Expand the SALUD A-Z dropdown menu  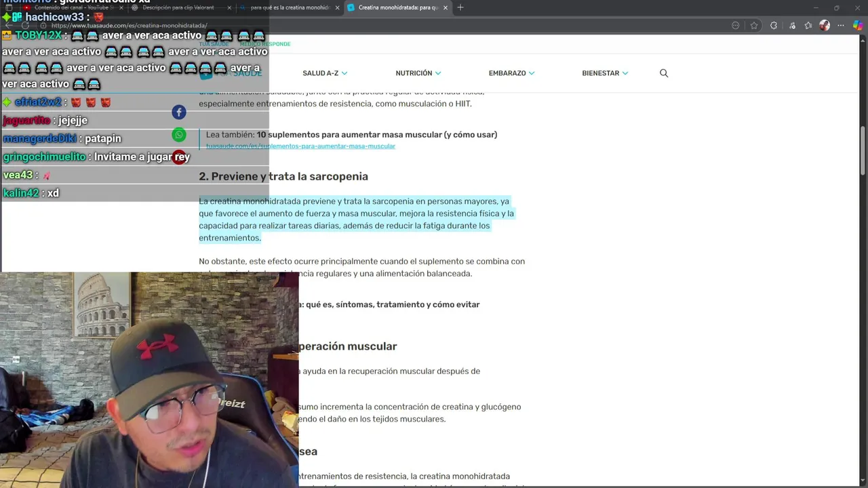coord(325,73)
